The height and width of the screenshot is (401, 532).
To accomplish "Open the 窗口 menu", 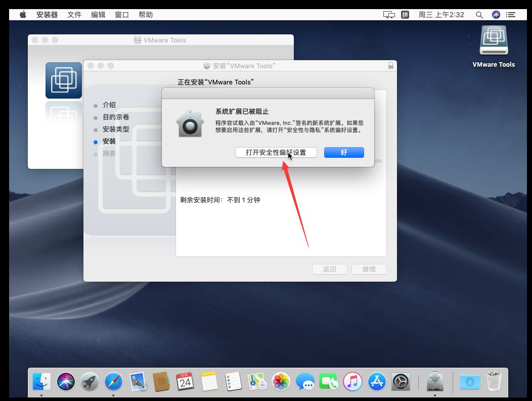I will [122, 15].
